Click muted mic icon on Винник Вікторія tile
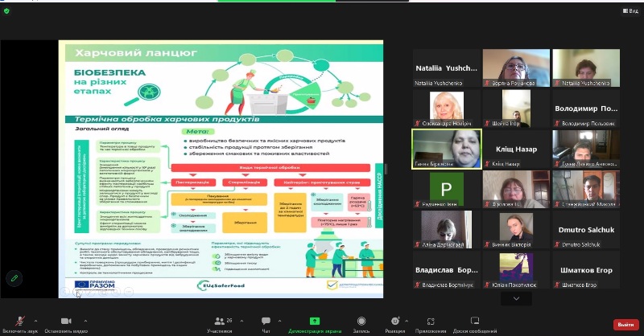This screenshot has height=336, width=644. pyautogui.click(x=487, y=244)
